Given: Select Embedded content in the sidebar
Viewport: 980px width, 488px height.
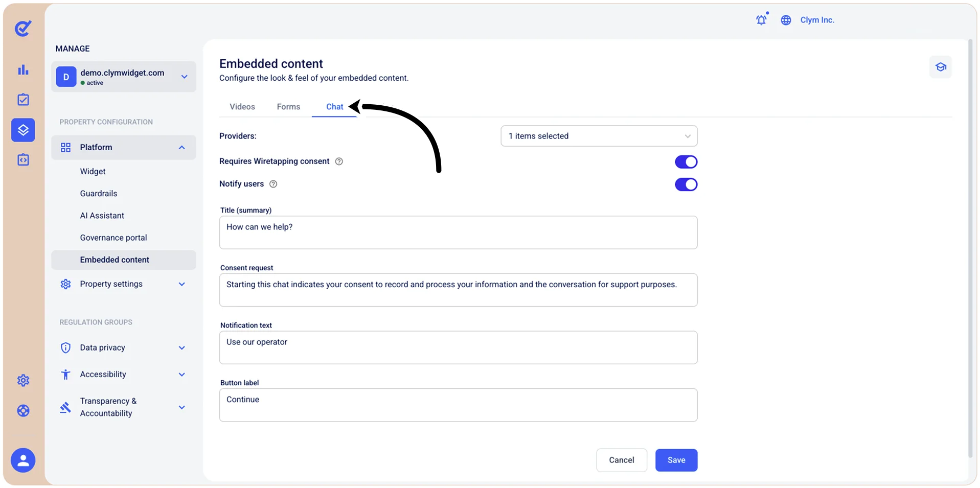Looking at the screenshot, I should [x=124, y=260].
